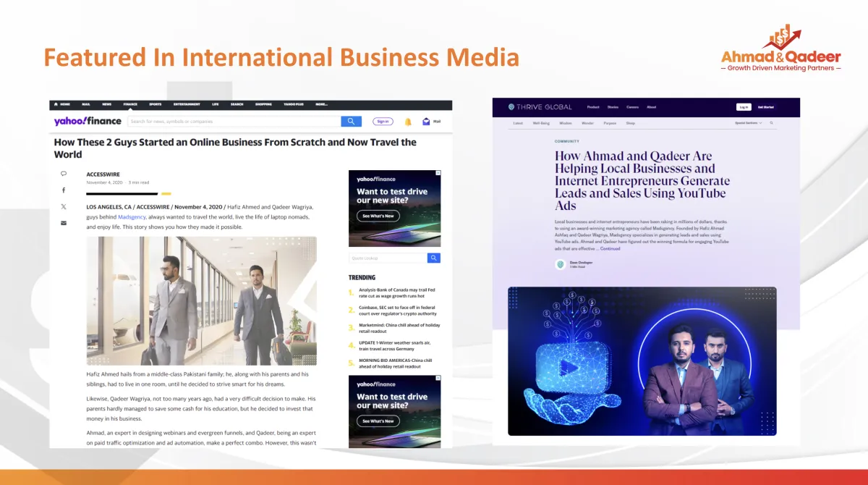Click the Thrive article YouTube ads hero image
868x485 pixels.
[642, 361]
